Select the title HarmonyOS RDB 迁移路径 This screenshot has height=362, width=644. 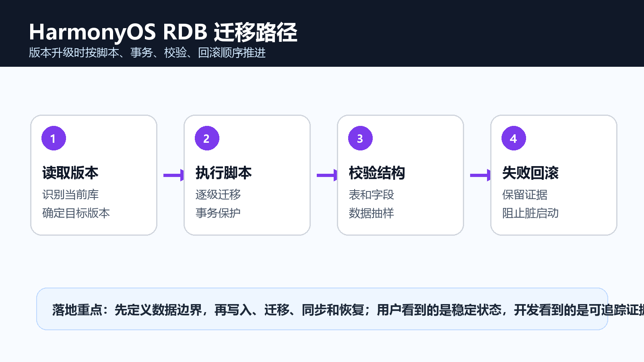coord(163,32)
